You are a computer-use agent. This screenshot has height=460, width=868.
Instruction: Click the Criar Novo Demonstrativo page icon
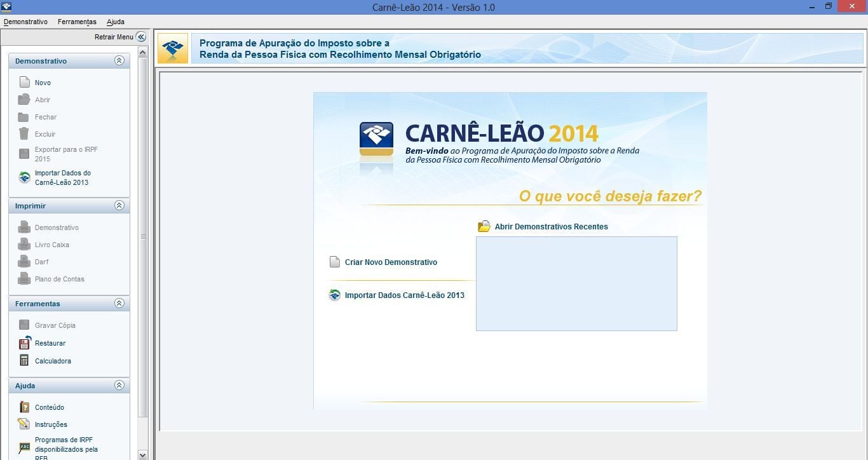(x=334, y=262)
